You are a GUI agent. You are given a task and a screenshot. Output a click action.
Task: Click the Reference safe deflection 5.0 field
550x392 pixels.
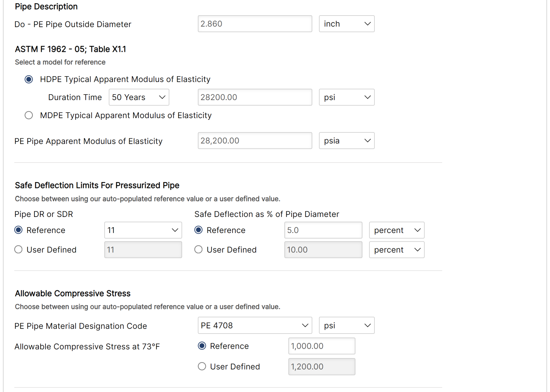[x=323, y=230]
